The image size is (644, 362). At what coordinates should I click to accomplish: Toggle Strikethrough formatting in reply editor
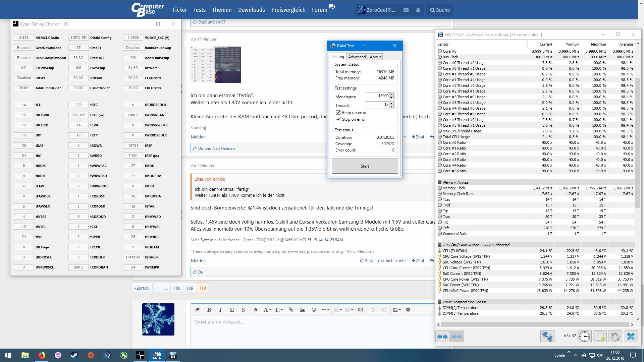click(x=243, y=310)
